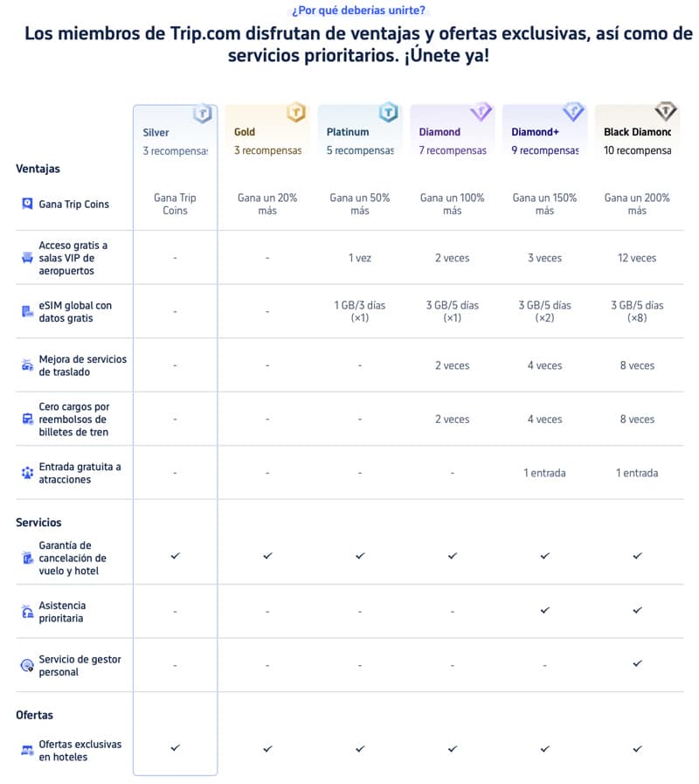Click the '12 veces' VIP lounge cell

[x=637, y=258]
